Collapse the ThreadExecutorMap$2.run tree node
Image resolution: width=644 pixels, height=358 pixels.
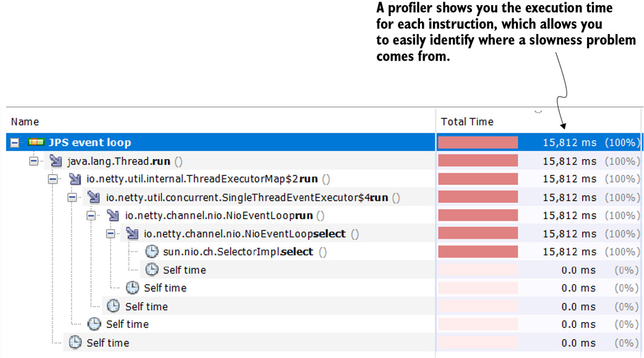click(x=53, y=180)
